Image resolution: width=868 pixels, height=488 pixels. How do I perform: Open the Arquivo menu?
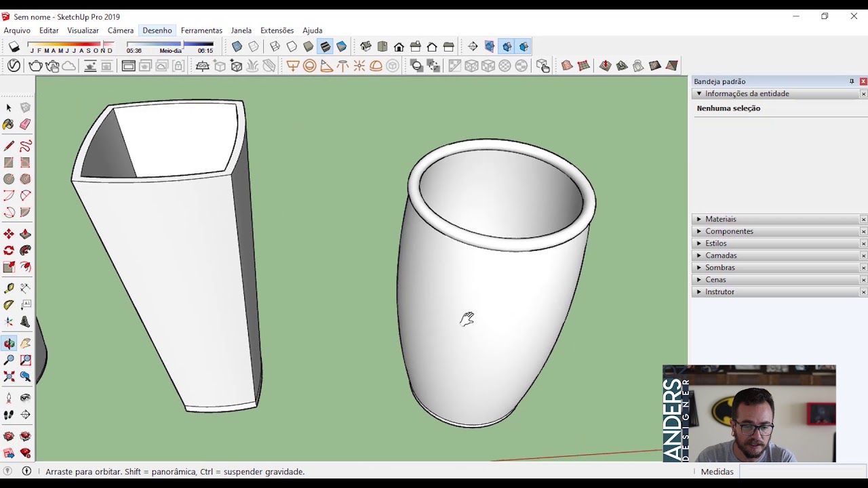click(17, 30)
